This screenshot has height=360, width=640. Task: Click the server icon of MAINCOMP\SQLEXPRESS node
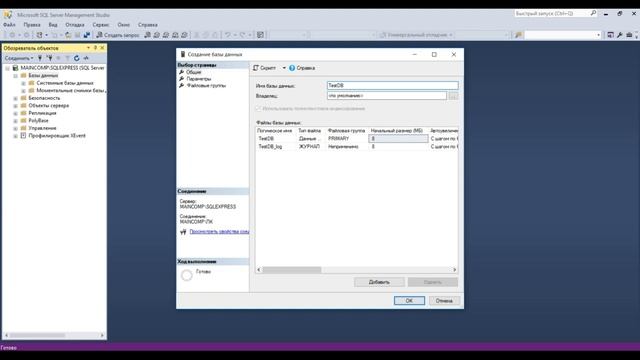pyautogui.click(x=15, y=68)
